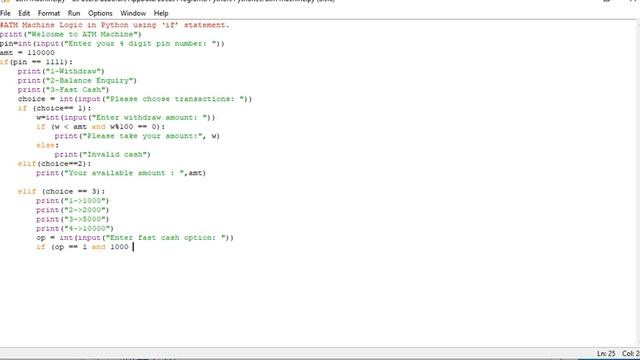Click the 'Your available amount' print line
This screenshot has width=640, height=360.
click(121, 173)
